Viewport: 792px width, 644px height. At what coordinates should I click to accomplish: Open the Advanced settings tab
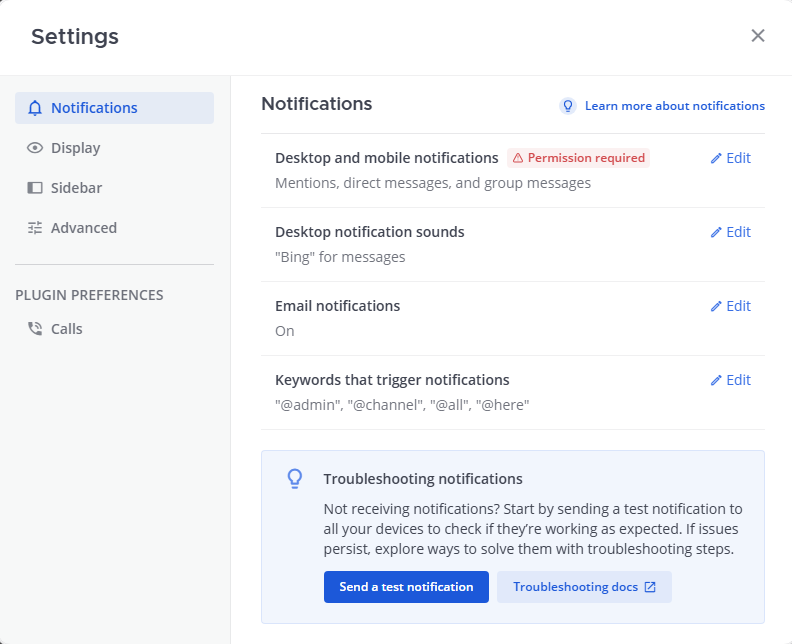click(115, 228)
